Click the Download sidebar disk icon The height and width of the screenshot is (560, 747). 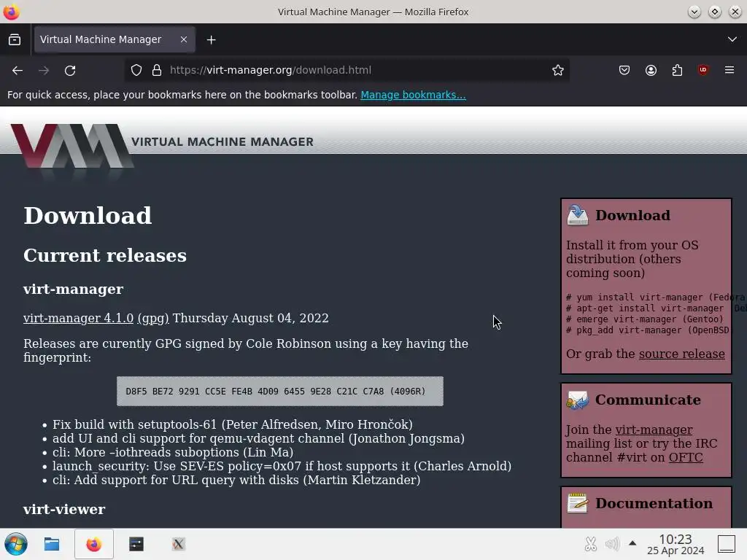(x=578, y=215)
